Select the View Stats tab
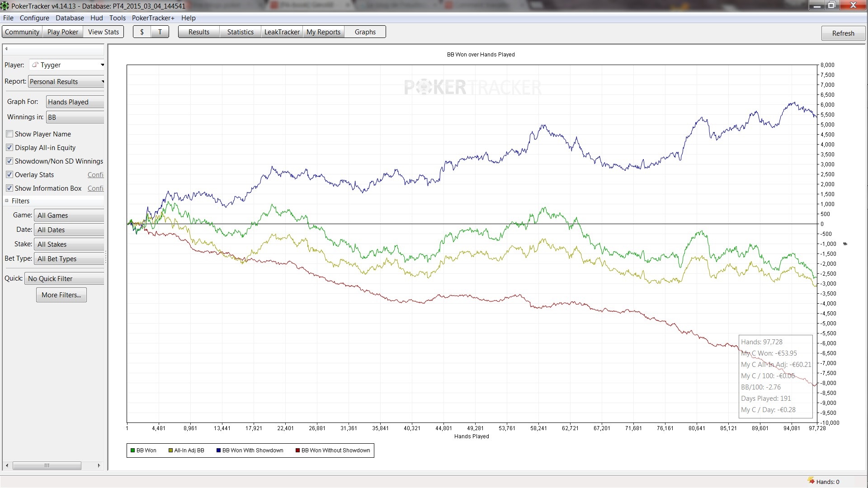Screen dimensions: 868x488 pyautogui.click(x=104, y=32)
